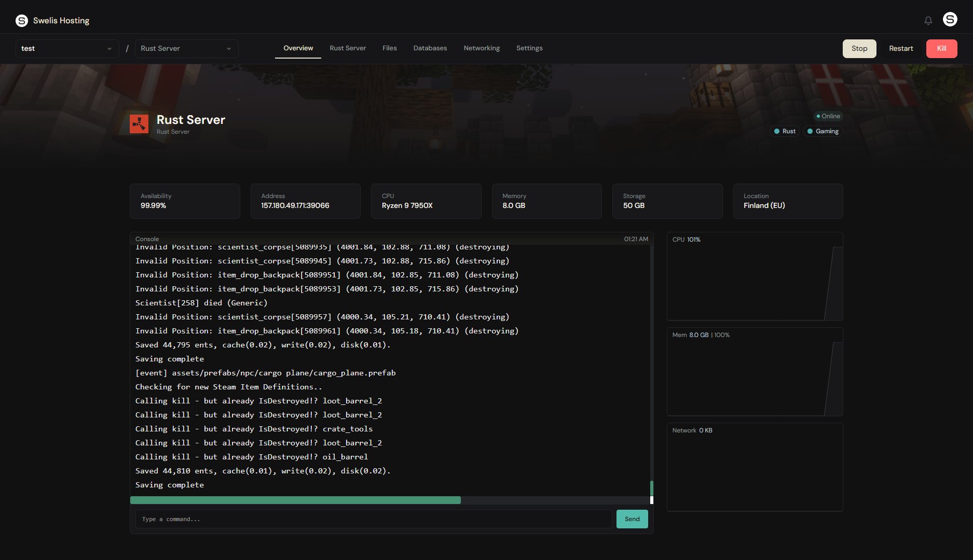Image resolution: width=973 pixels, height=560 pixels.
Task: Switch to the Files tab
Action: pyautogui.click(x=389, y=48)
